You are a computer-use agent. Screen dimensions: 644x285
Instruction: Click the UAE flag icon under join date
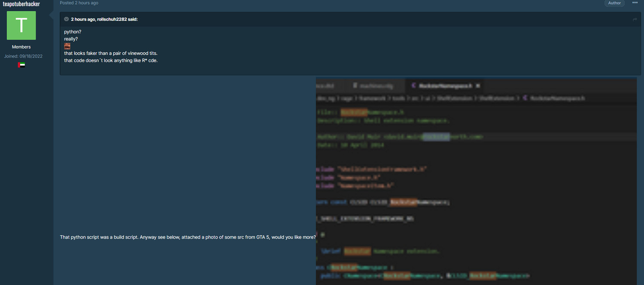point(21,65)
